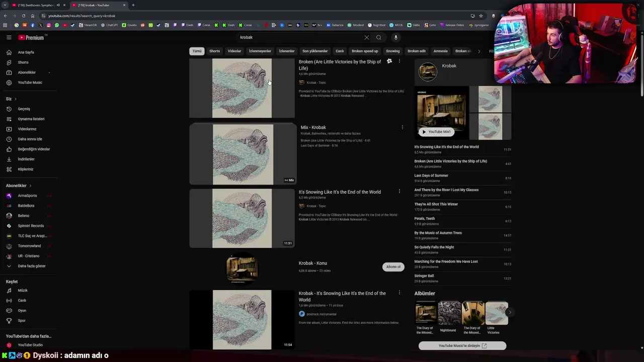Open the ArmaSports subscription
Viewport: 644px width, 362px height.
[28, 196]
